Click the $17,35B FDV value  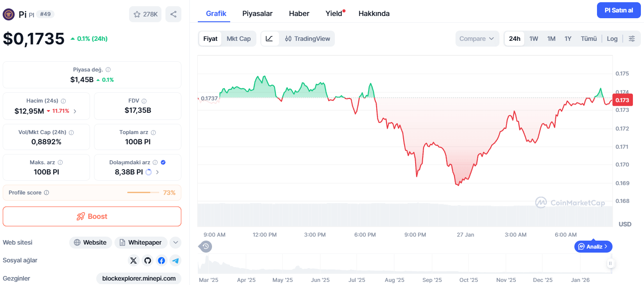coord(138,110)
